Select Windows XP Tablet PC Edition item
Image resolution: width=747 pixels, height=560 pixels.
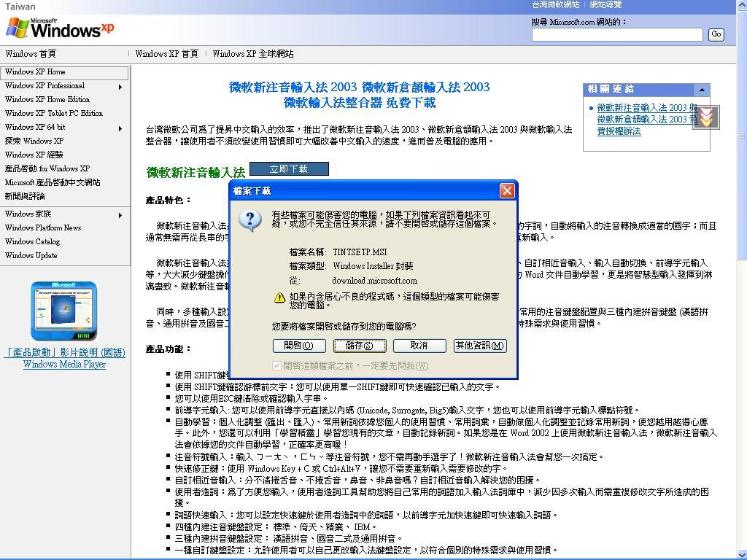[x=54, y=113]
